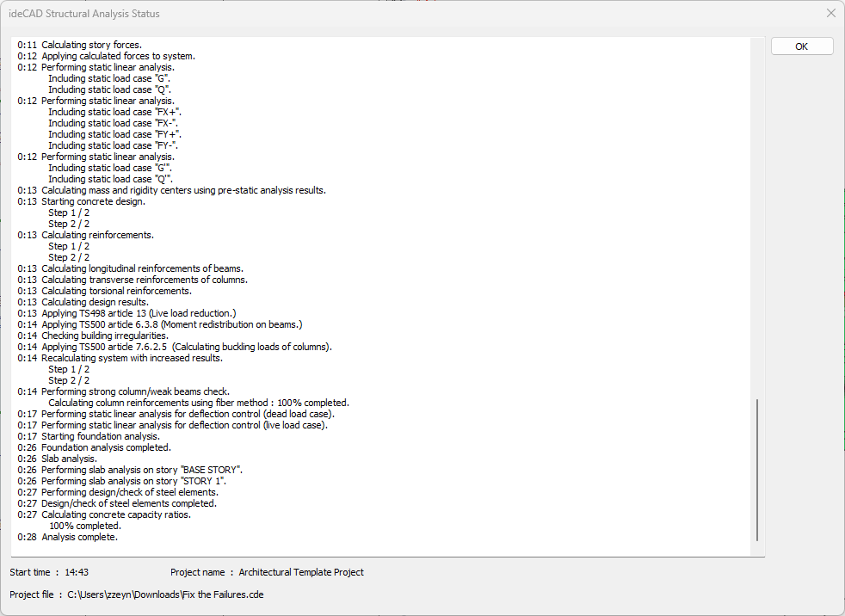Screen dimensions: 845x616
Task: Click the vertical scrollbar thumb
Action: 757,469
